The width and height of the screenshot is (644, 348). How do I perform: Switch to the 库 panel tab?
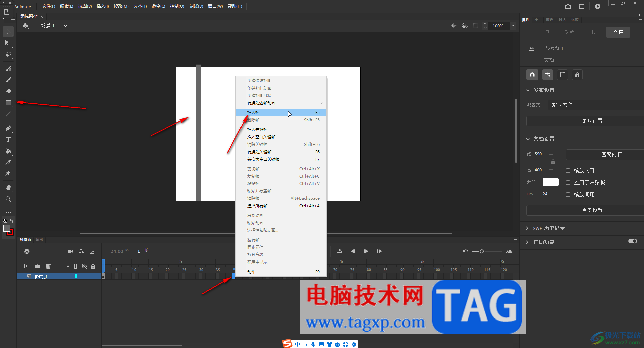click(536, 20)
